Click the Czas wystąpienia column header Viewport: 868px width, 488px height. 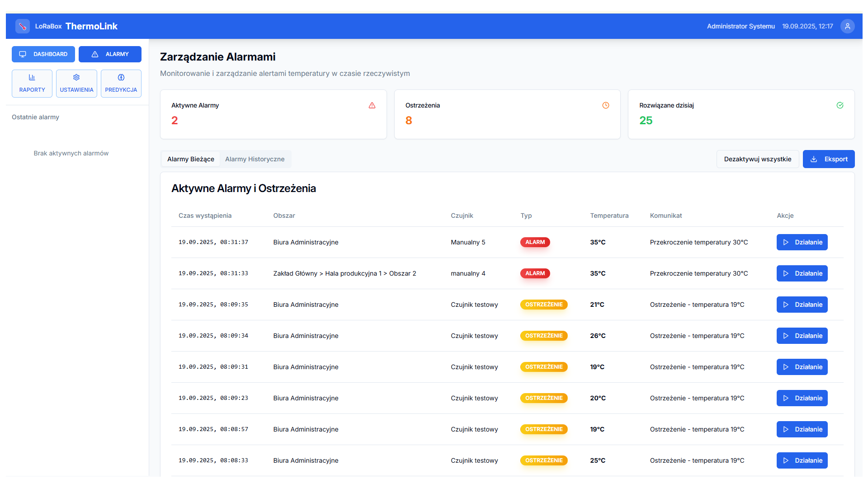(x=205, y=216)
